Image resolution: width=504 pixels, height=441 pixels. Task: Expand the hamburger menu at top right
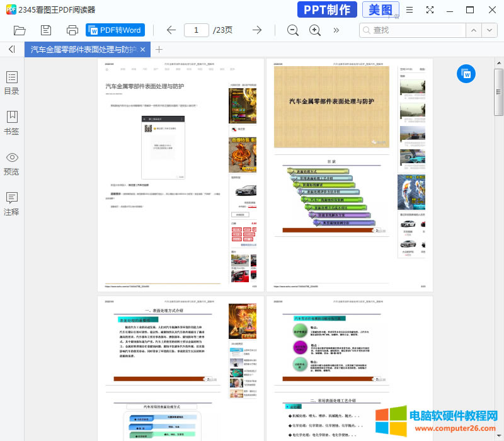click(x=409, y=10)
